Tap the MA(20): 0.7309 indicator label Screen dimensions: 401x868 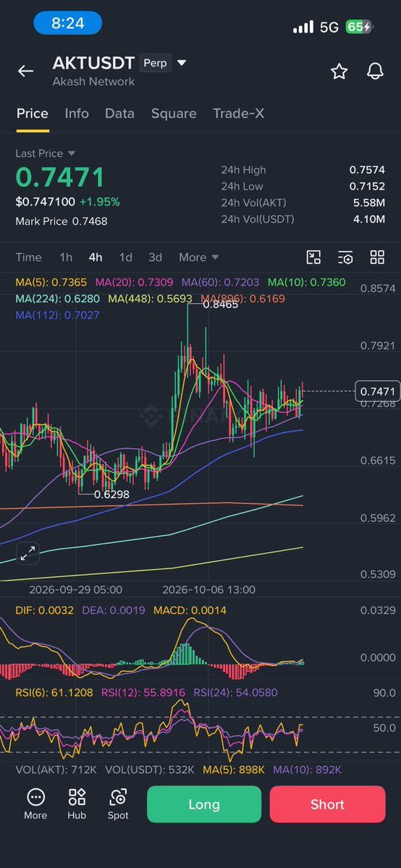click(134, 282)
